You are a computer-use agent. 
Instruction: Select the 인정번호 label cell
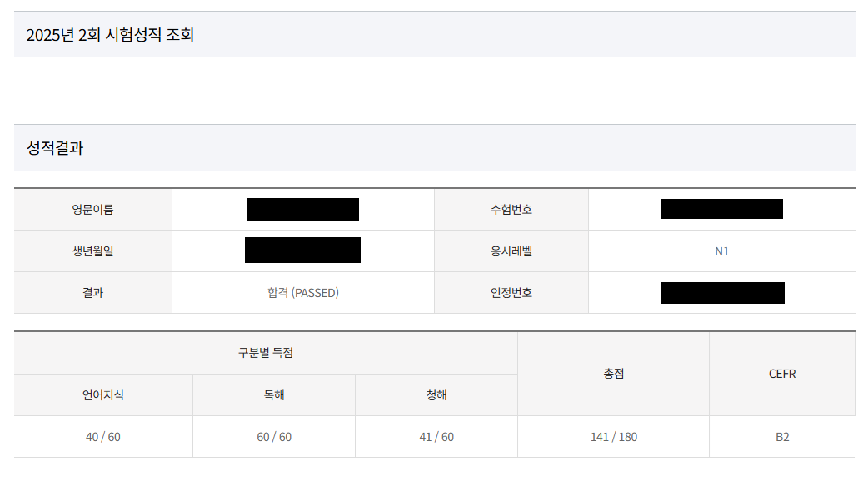[x=511, y=293]
